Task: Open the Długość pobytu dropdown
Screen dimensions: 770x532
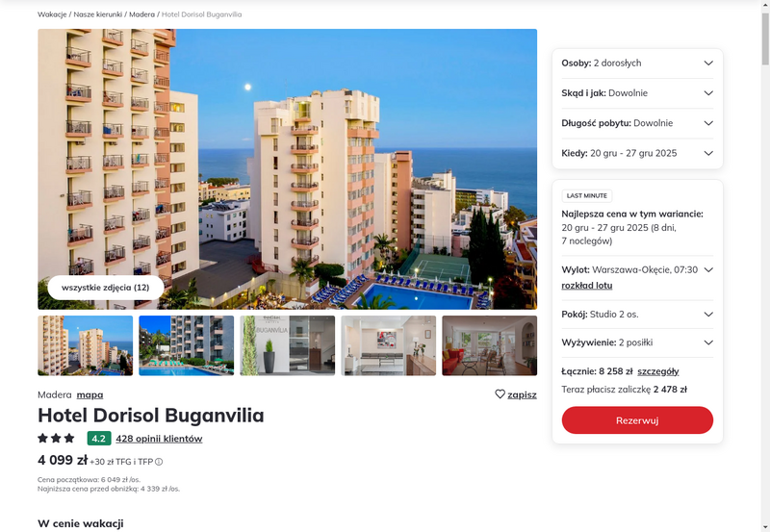Action: (637, 123)
